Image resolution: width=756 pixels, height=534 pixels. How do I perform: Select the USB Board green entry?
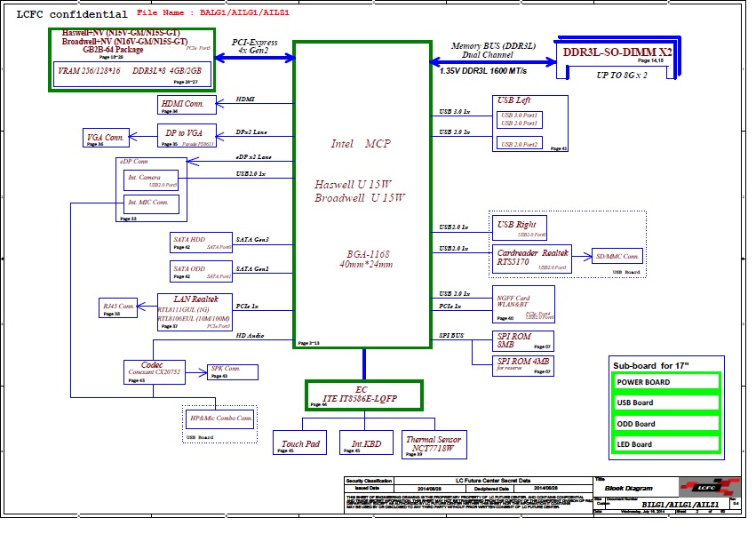coord(667,402)
